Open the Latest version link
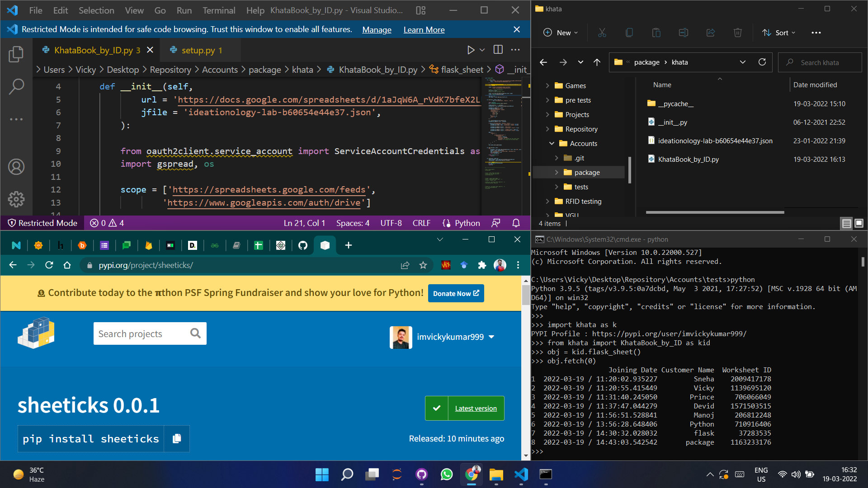Viewport: 868px width, 488px height. pos(476,408)
